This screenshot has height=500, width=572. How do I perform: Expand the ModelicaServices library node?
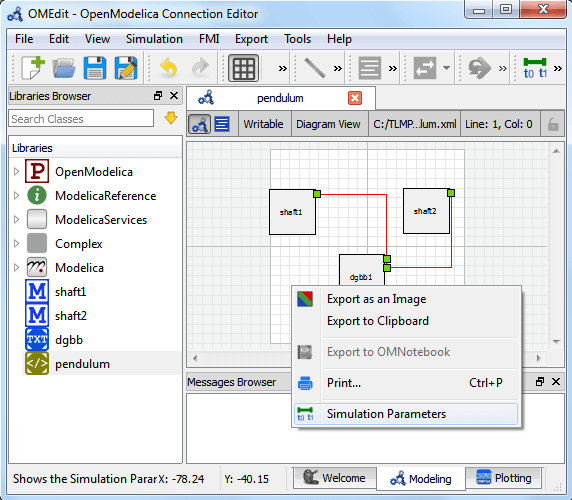[16, 220]
